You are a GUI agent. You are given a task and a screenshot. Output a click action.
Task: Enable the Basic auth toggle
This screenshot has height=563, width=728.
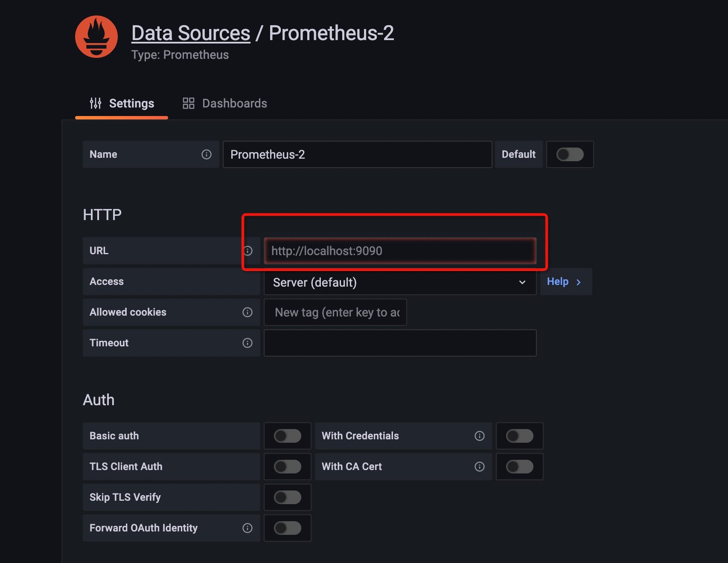tap(288, 436)
